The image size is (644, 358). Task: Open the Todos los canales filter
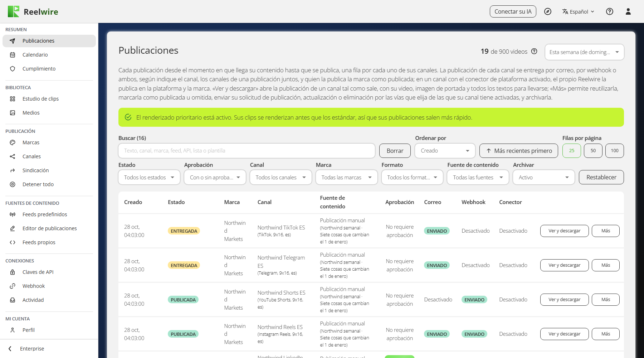[281, 177]
